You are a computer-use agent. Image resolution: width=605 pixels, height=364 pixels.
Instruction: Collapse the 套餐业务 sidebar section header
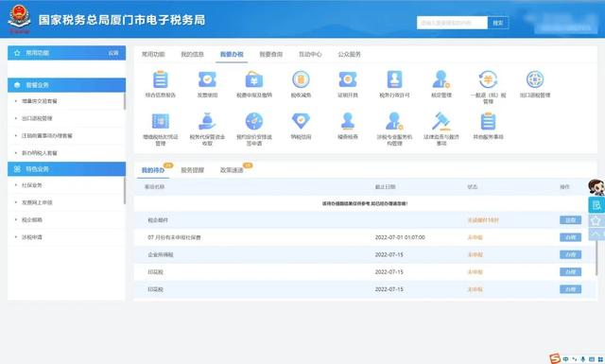tap(67, 85)
